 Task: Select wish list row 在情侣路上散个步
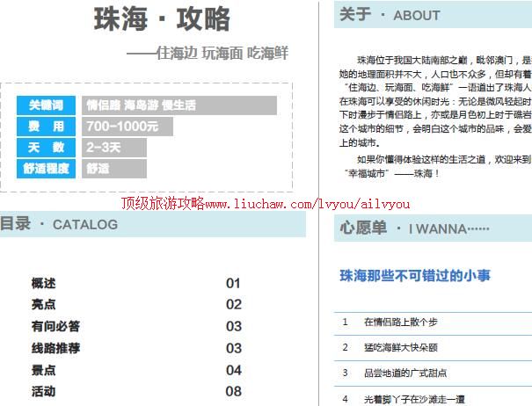click(x=401, y=323)
